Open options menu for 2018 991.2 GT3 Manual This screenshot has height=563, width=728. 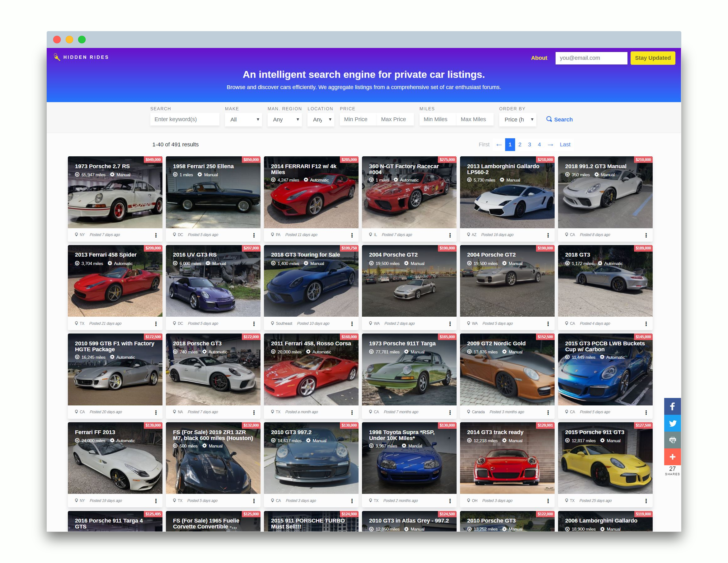point(646,235)
